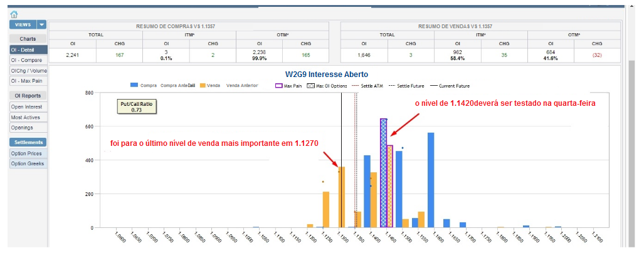The width and height of the screenshot is (644, 253).
Task: Open the VIEWS dropdown arrow
Action: tap(42, 24)
